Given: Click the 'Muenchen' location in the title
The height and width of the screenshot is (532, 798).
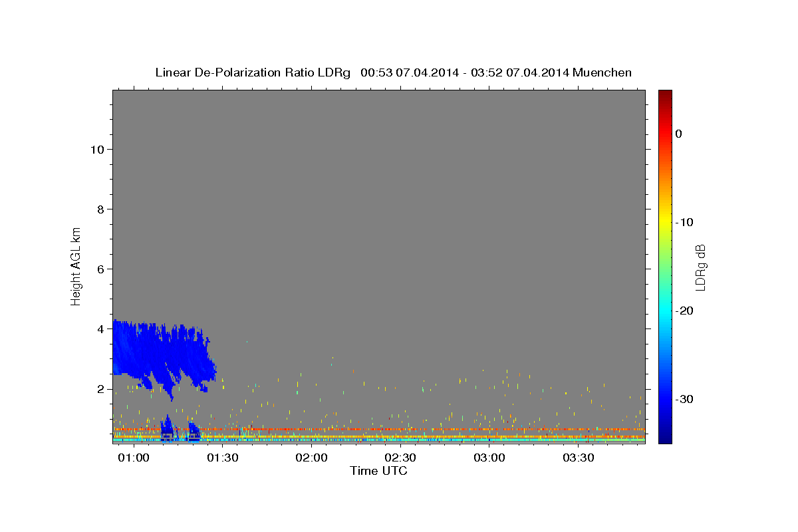Looking at the screenshot, I should pos(602,72).
